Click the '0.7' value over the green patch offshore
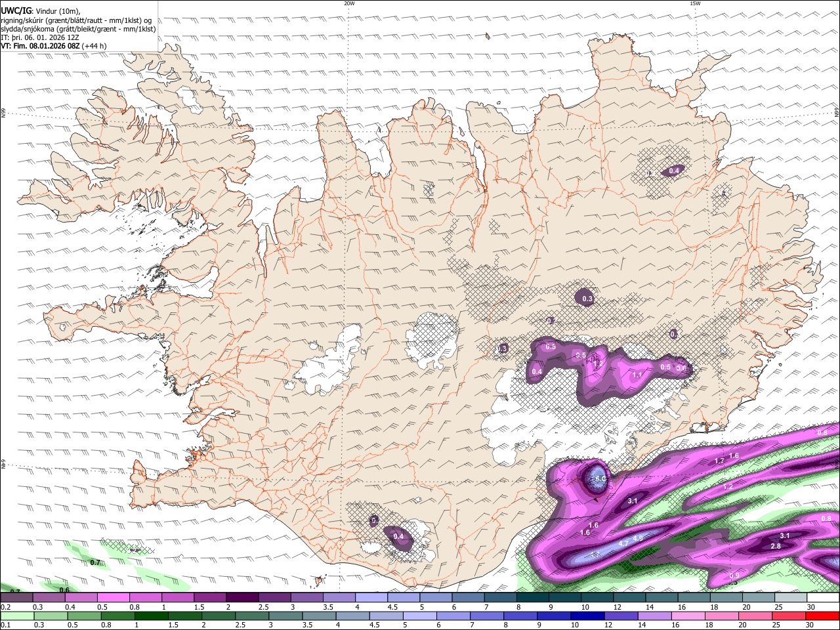This screenshot has width=840, height=630. click(x=95, y=562)
